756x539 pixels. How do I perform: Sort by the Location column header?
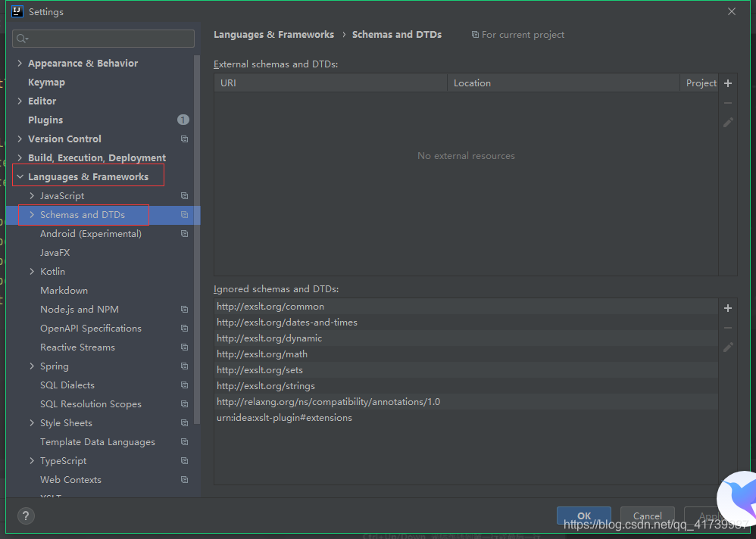[x=563, y=83]
